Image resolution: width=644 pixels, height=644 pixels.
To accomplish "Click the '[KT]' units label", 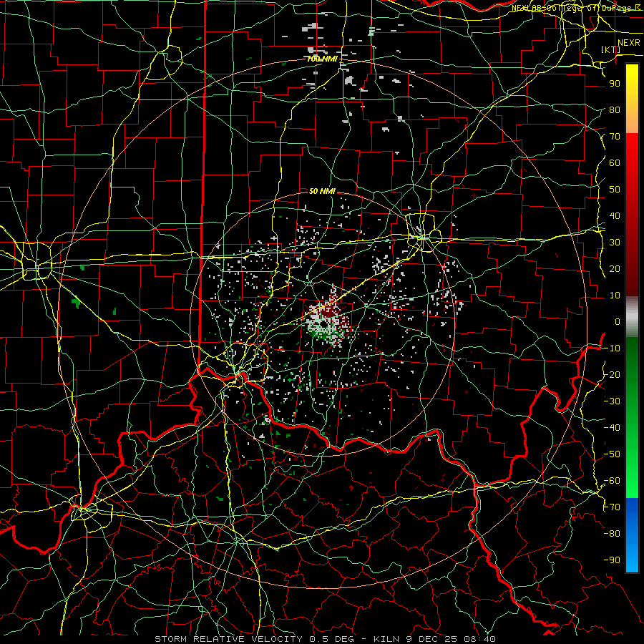I will click(x=611, y=49).
